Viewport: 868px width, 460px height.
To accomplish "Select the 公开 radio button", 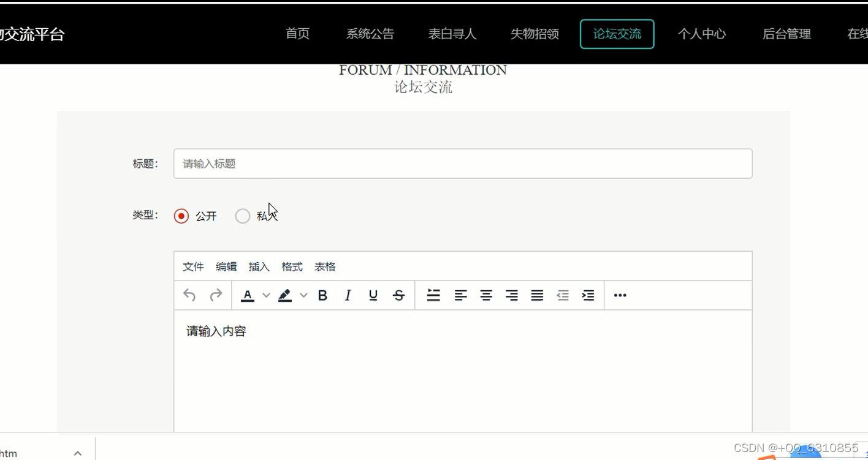I will click(181, 216).
